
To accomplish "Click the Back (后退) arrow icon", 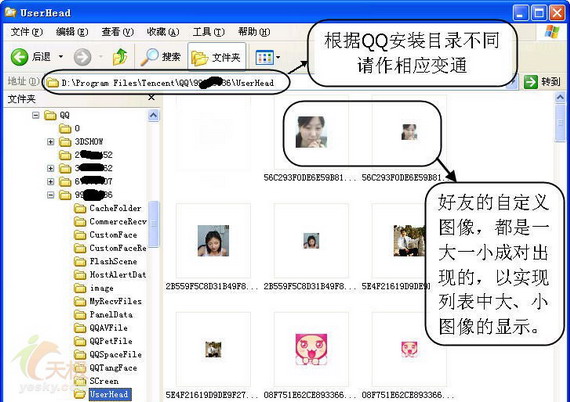I will (19, 57).
